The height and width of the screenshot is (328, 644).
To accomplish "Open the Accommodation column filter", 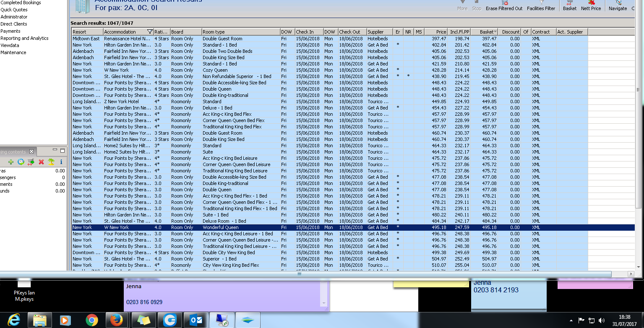I will 150,32.
